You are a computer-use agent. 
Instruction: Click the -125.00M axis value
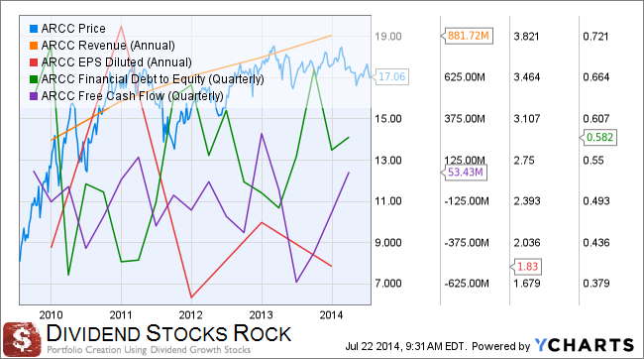click(x=467, y=201)
